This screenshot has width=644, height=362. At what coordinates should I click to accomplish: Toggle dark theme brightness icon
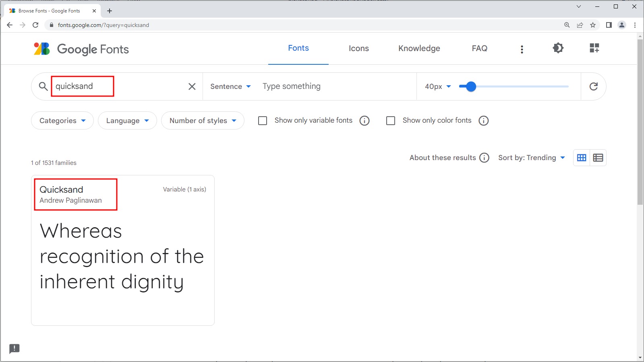point(558,48)
